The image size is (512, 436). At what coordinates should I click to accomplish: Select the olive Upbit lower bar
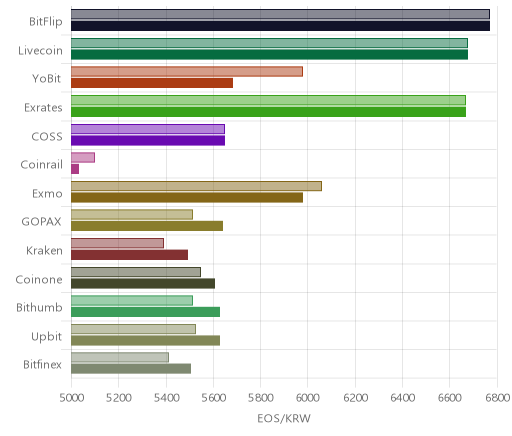(x=145, y=341)
